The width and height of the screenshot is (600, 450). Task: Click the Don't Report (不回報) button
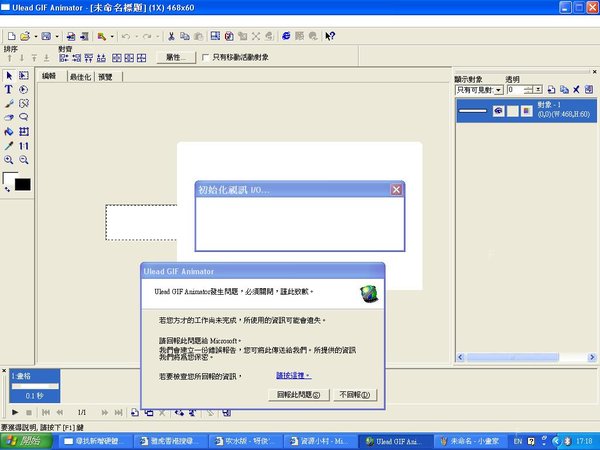tap(355, 395)
